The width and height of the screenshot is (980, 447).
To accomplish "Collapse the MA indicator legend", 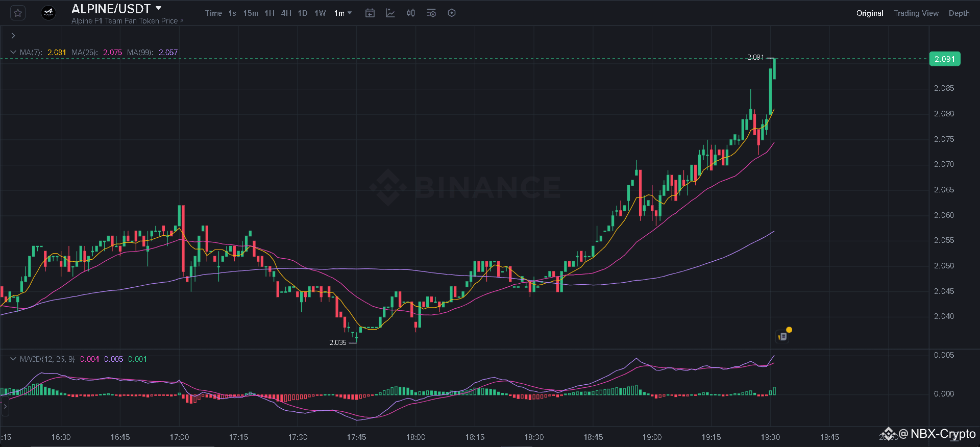I will pyautogui.click(x=13, y=52).
